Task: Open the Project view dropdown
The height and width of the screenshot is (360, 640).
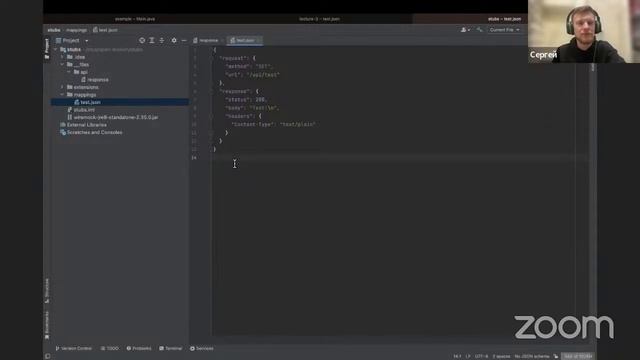Action: 72,40
